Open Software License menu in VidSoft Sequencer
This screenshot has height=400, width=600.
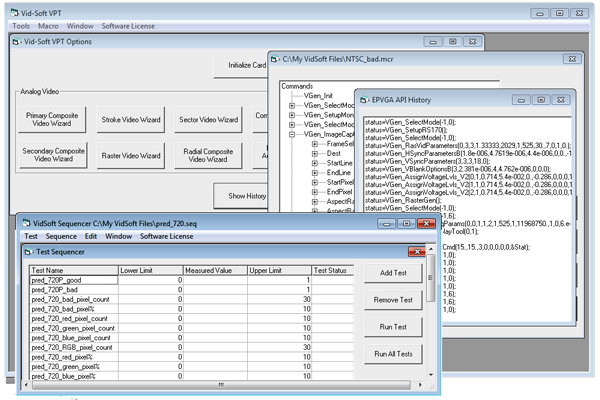(x=166, y=236)
